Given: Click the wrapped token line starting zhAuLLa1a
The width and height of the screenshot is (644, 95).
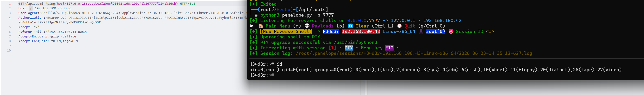Looking at the screenshot, I should point(60,22).
